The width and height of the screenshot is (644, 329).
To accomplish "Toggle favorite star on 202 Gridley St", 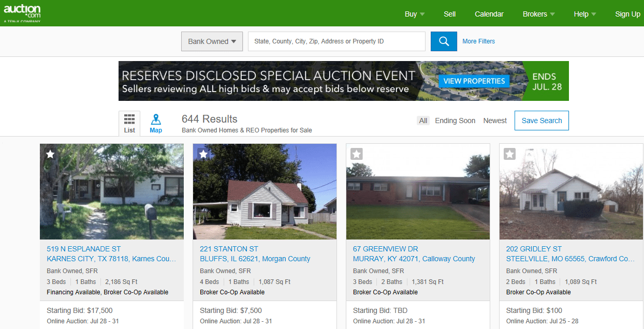I will tap(510, 154).
